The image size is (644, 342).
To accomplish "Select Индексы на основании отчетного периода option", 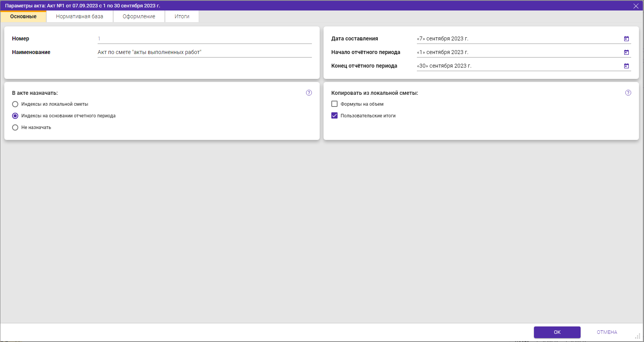I will 15,116.
